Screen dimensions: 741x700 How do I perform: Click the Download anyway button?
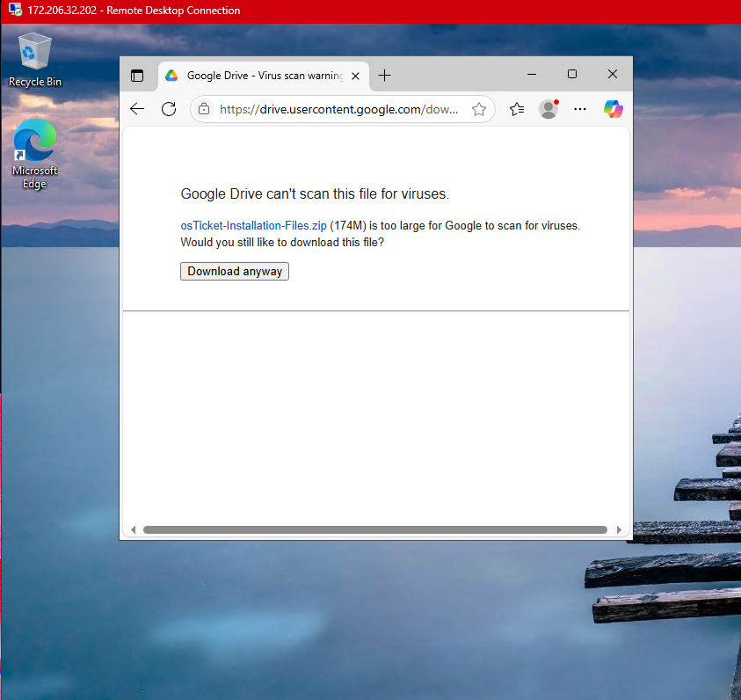click(x=235, y=272)
